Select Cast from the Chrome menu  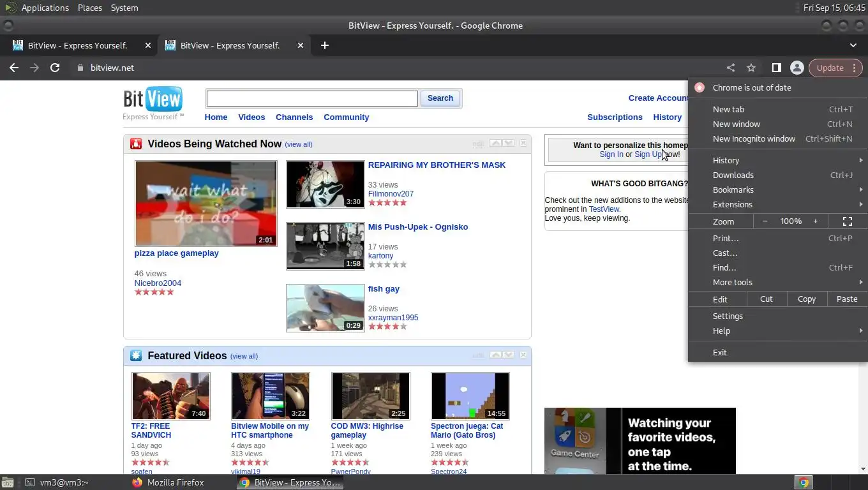tap(778, 253)
